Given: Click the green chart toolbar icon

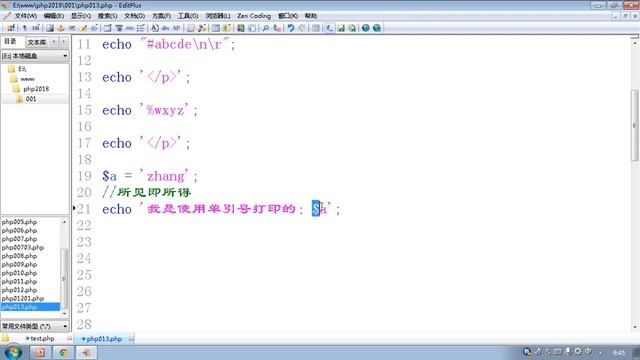Looking at the screenshot, I should [x=341, y=28].
